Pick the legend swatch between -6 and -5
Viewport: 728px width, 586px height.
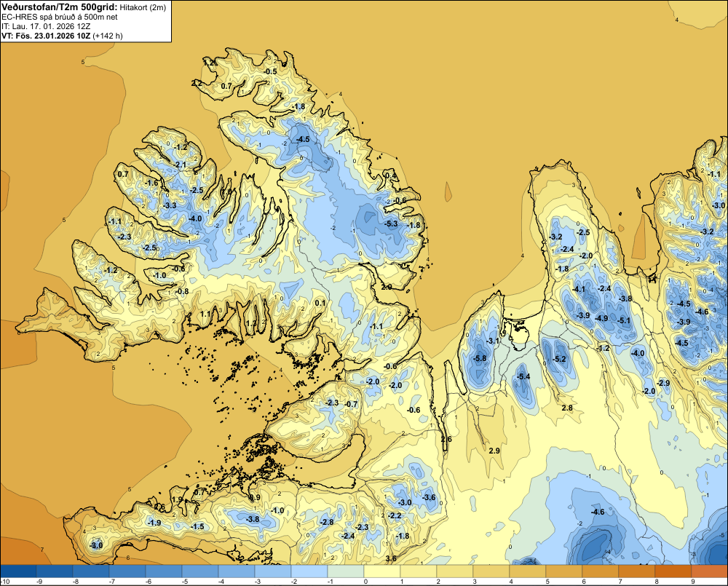(164, 571)
